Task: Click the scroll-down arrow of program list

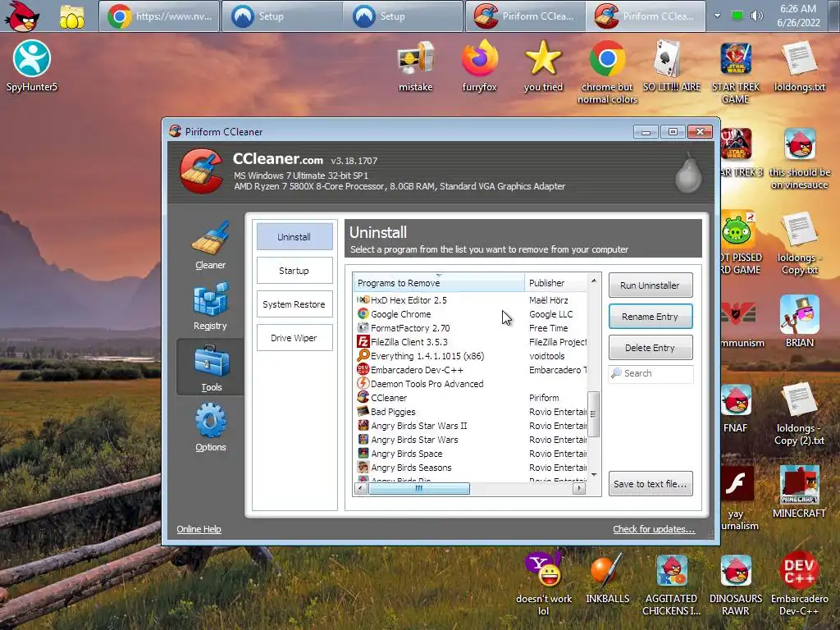Action: [x=594, y=475]
